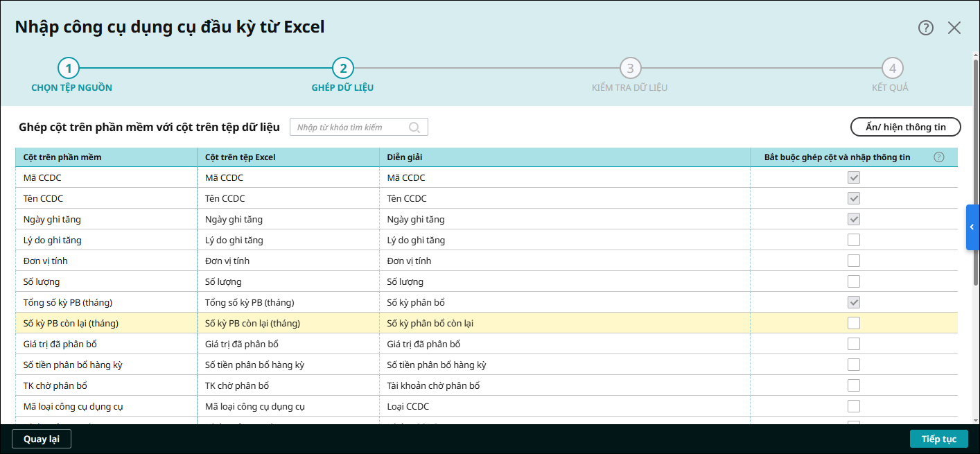Image resolution: width=980 pixels, height=454 pixels.
Task: Tick the Lý do ghi tăng checkbox
Action: 854,240
